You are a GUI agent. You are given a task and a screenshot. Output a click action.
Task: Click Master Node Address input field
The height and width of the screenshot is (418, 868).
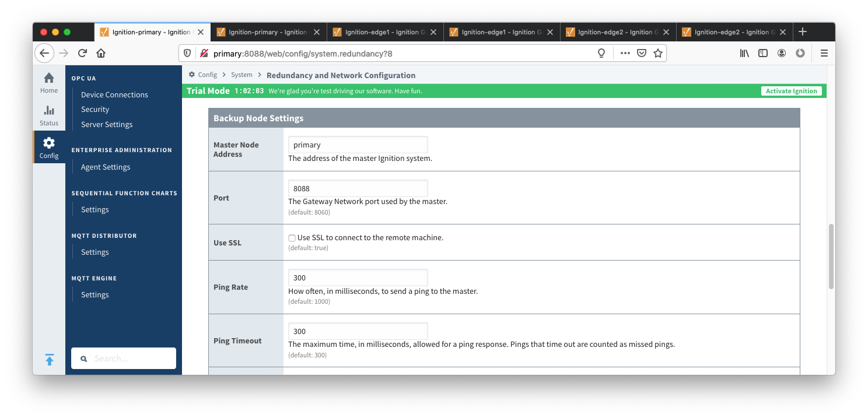coord(358,145)
